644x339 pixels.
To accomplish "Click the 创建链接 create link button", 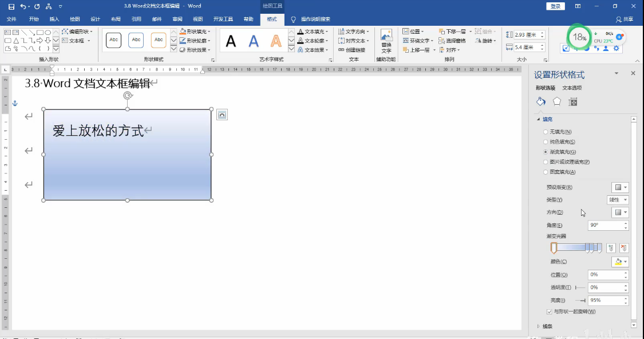I will [353, 50].
